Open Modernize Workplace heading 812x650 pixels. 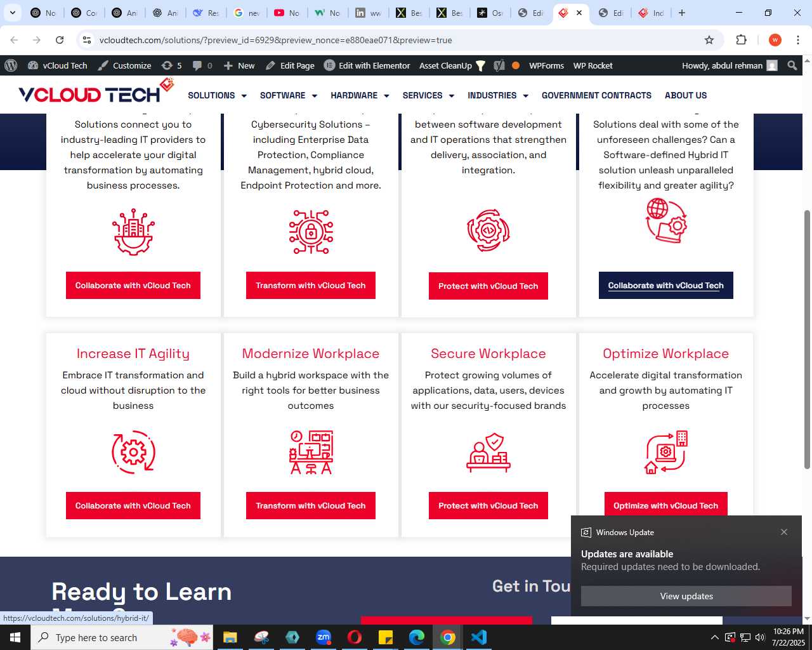coord(311,354)
